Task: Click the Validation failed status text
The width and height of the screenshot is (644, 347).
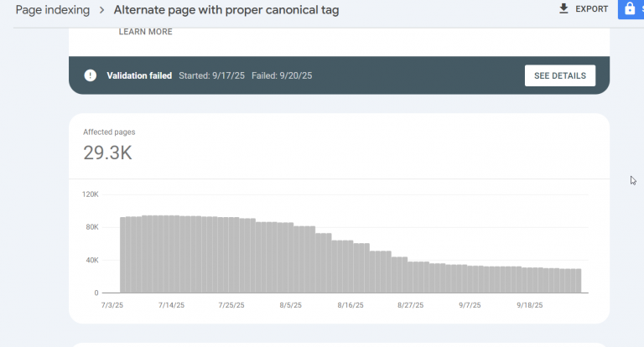Action: tap(139, 75)
